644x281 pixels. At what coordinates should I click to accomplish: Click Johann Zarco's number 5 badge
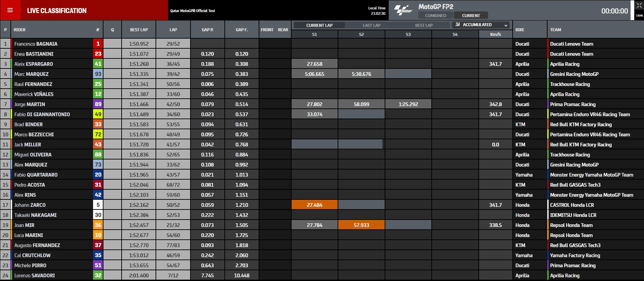(x=98, y=205)
